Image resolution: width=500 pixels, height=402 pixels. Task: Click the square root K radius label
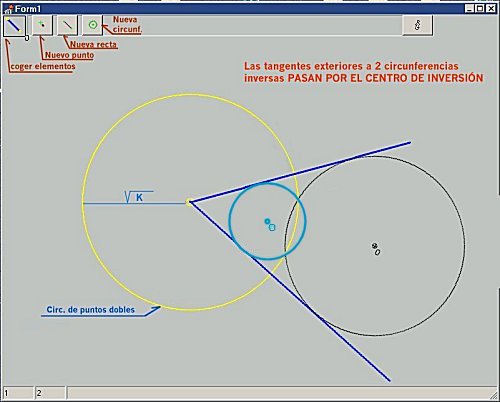(138, 197)
